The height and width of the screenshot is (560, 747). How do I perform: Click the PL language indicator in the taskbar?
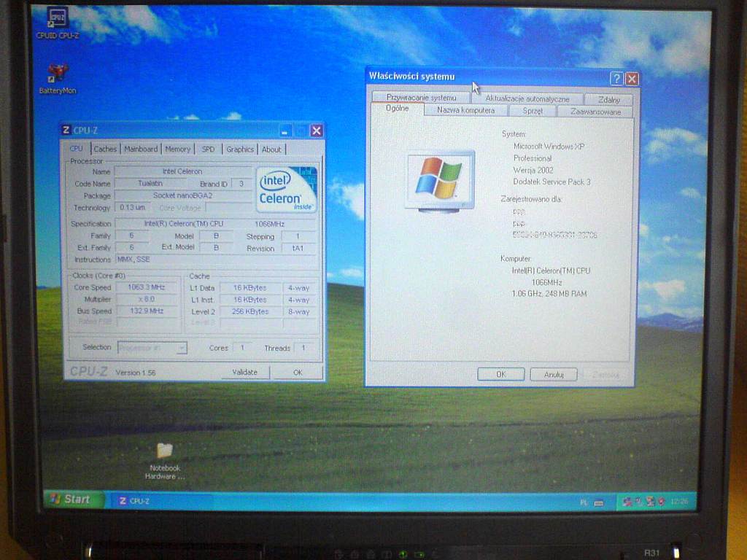(x=584, y=502)
